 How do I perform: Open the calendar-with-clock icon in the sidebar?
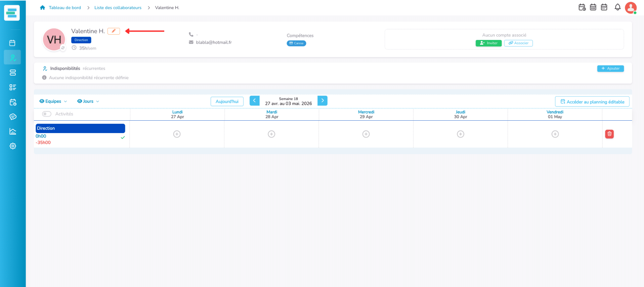[13, 102]
